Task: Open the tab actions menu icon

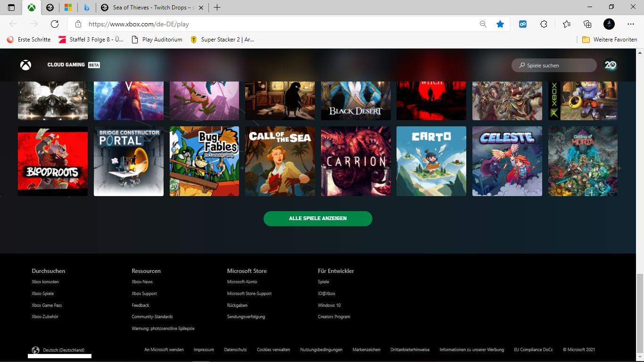Action: point(11,8)
